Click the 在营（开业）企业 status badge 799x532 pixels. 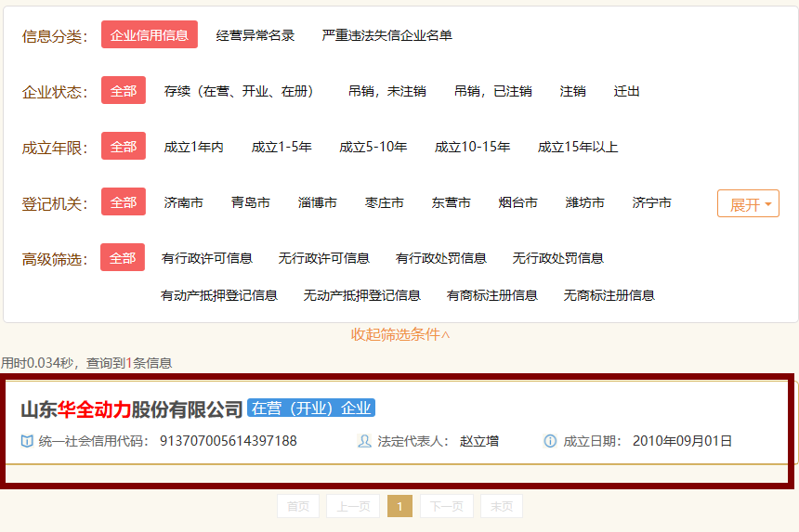point(311,408)
